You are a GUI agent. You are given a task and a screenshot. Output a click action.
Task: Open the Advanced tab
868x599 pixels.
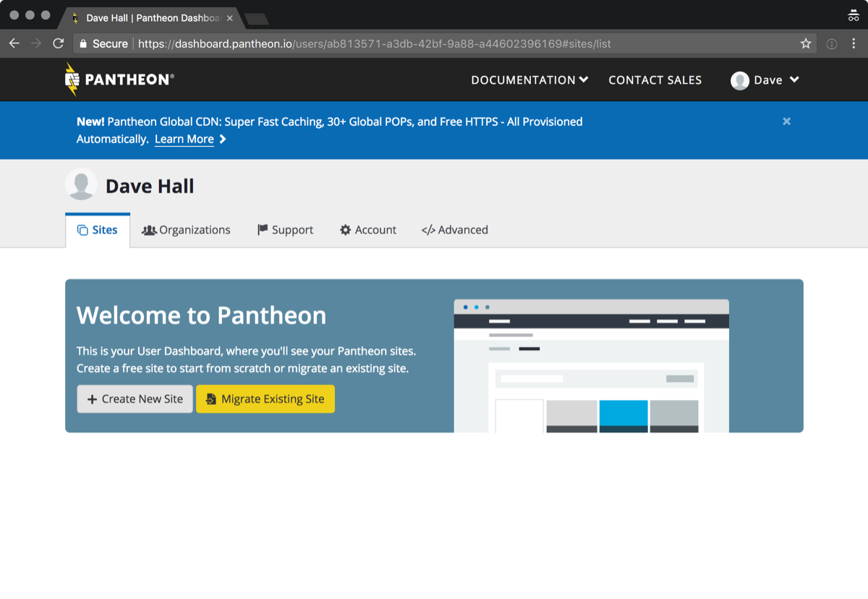[x=454, y=230]
